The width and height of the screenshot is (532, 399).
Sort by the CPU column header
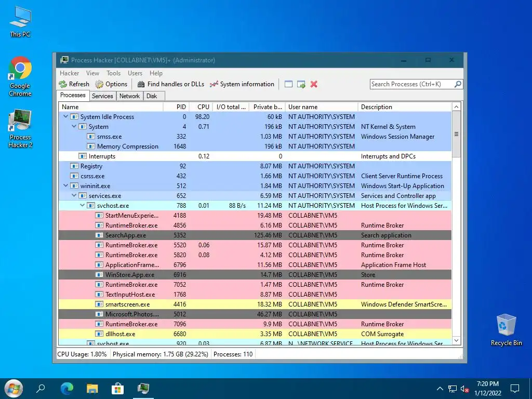pyautogui.click(x=201, y=107)
